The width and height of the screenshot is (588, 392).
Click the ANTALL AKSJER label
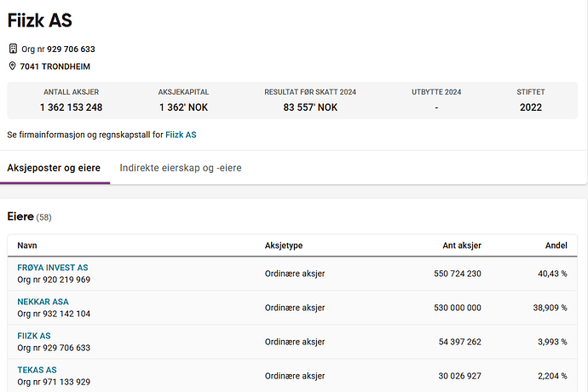[x=72, y=92]
